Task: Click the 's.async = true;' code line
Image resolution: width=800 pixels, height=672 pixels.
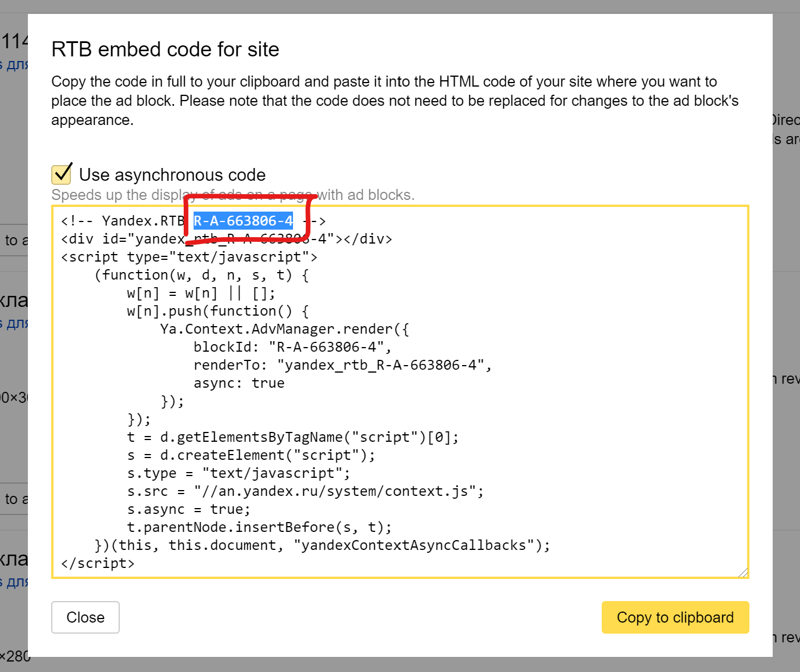Action: click(x=189, y=509)
